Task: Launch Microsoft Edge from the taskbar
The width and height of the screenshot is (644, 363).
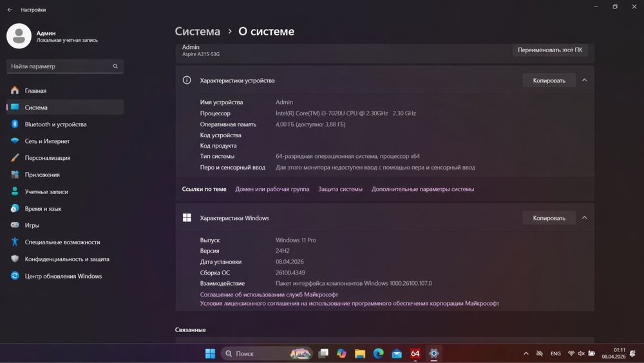Action: click(x=379, y=353)
